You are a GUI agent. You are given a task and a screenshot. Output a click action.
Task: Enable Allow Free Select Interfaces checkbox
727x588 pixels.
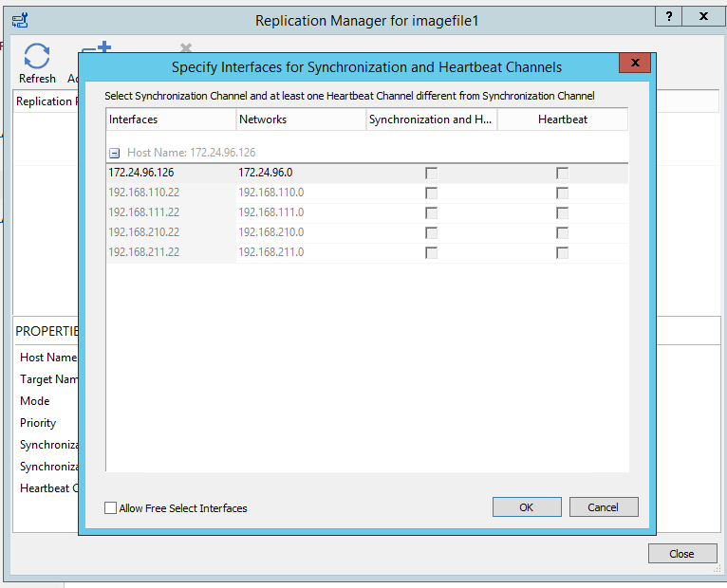click(x=110, y=507)
